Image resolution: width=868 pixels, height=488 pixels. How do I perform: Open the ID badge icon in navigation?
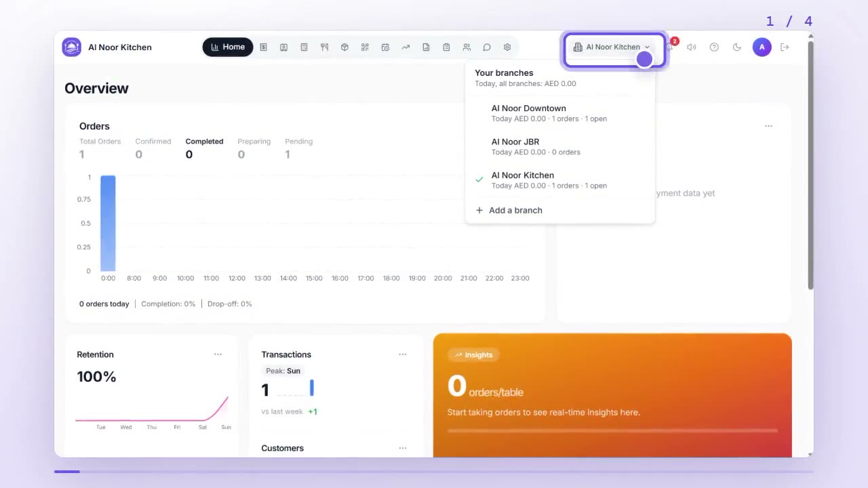[x=283, y=47]
